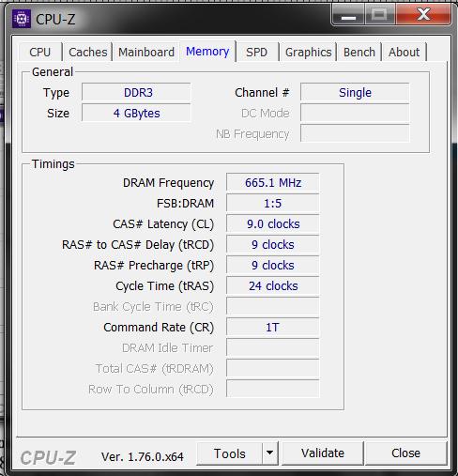
Task: Click the DRAM Frequency value field
Action: pyautogui.click(x=273, y=182)
